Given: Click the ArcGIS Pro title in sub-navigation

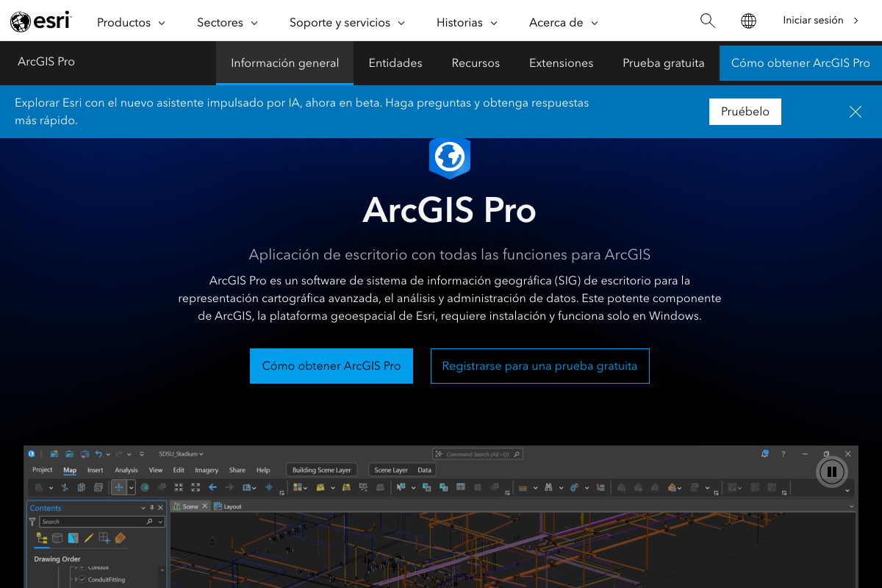Looking at the screenshot, I should click(x=46, y=61).
